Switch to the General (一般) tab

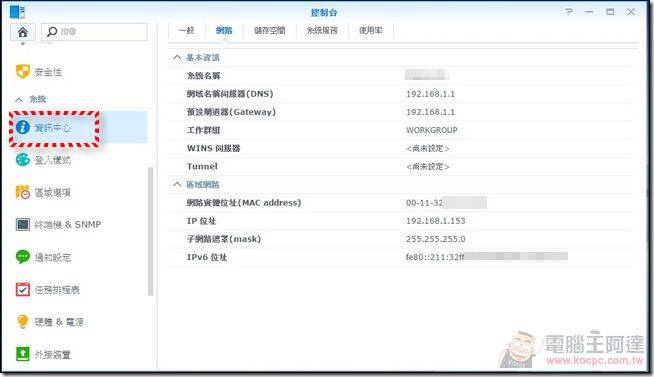coord(186,30)
